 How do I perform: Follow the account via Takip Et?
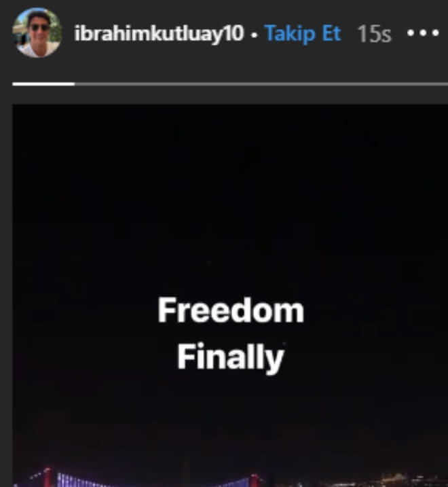tap(303, 33)
